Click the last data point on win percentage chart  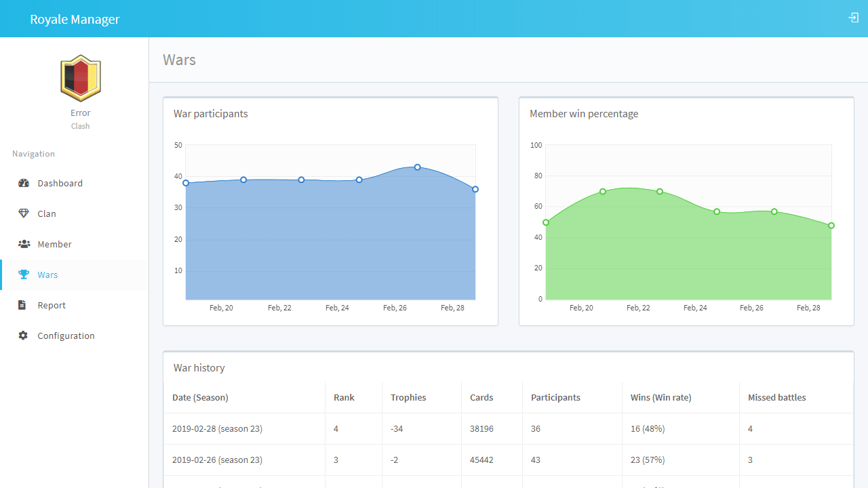click(x=831, y=226)
